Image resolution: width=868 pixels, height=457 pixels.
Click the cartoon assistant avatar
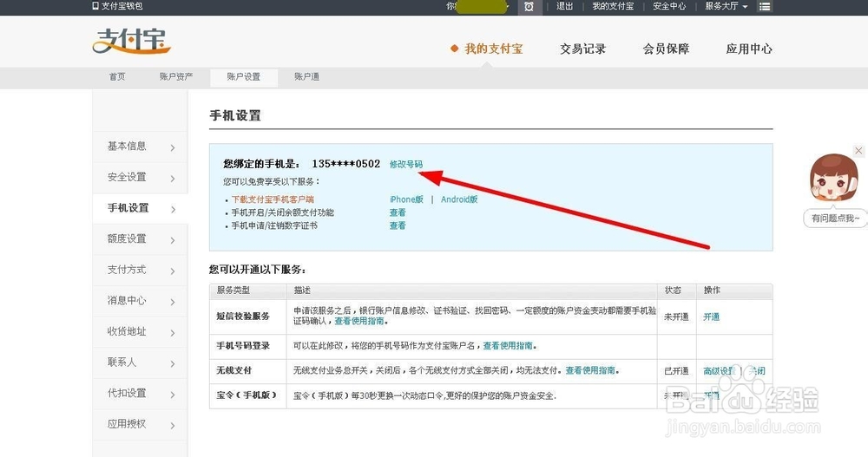833,178
